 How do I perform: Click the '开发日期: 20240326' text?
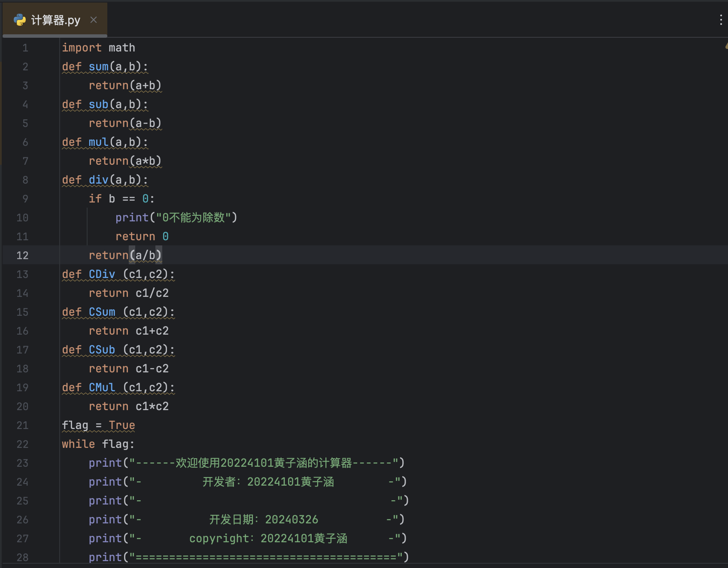tap(264, 520)
